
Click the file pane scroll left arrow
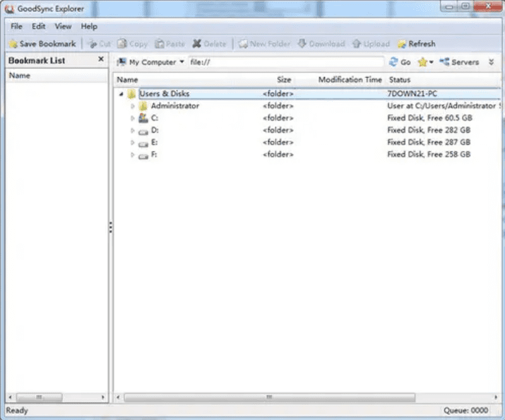pos(118,397)
